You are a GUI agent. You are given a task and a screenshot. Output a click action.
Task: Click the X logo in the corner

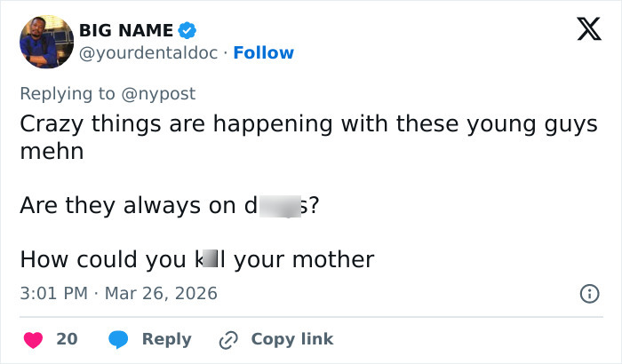point(583,29)
